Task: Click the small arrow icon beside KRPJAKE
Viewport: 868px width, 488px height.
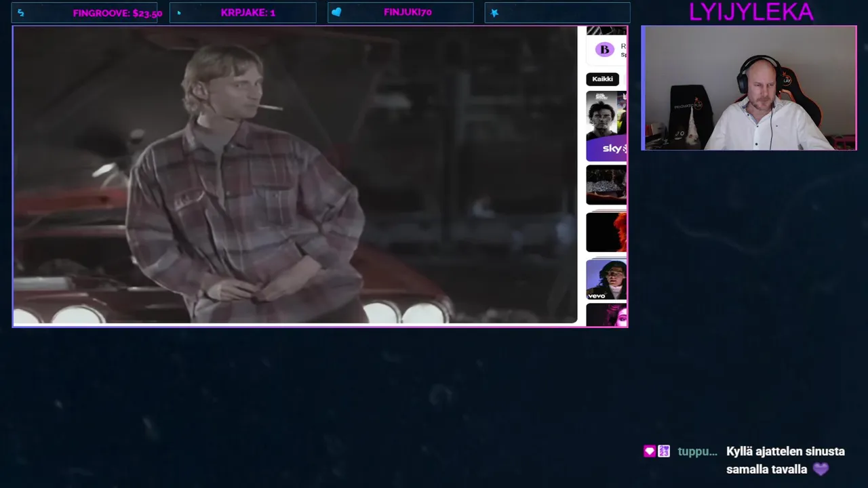Action: 179,13
